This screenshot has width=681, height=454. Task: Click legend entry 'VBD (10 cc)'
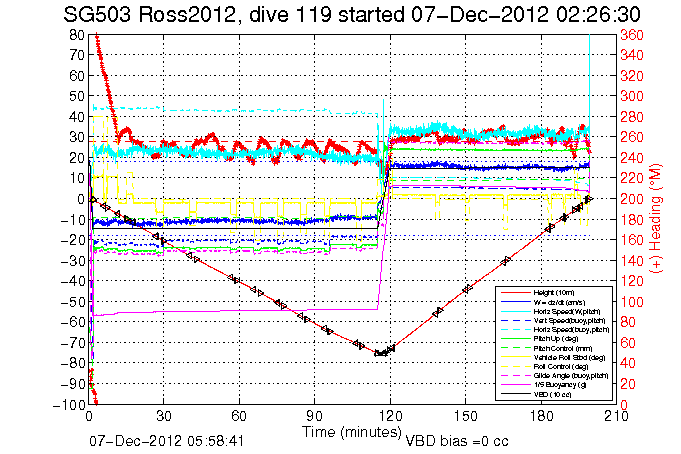click(x=552, y=394)
